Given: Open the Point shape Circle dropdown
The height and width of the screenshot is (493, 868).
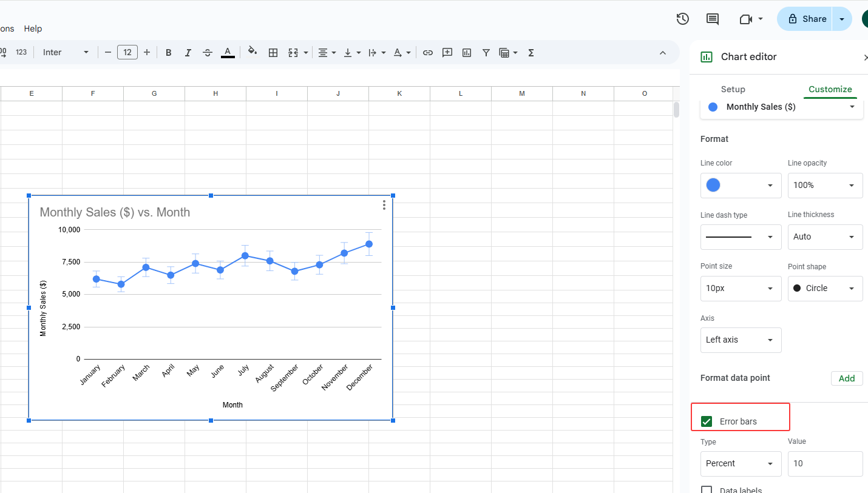Looking at the screenshot, I should [x=825, y=289].
